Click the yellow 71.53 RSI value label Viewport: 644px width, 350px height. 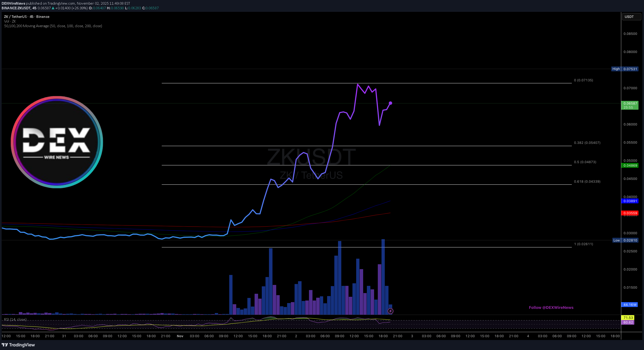pos(628,318)
